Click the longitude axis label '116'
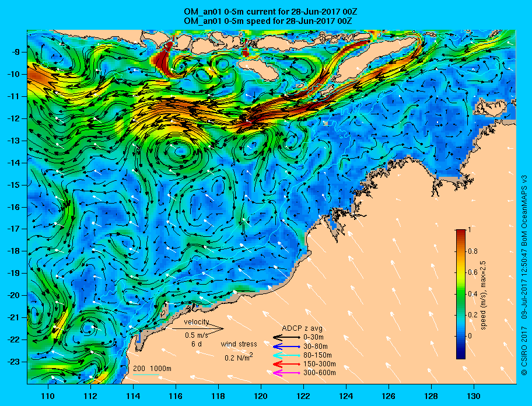 176,396
